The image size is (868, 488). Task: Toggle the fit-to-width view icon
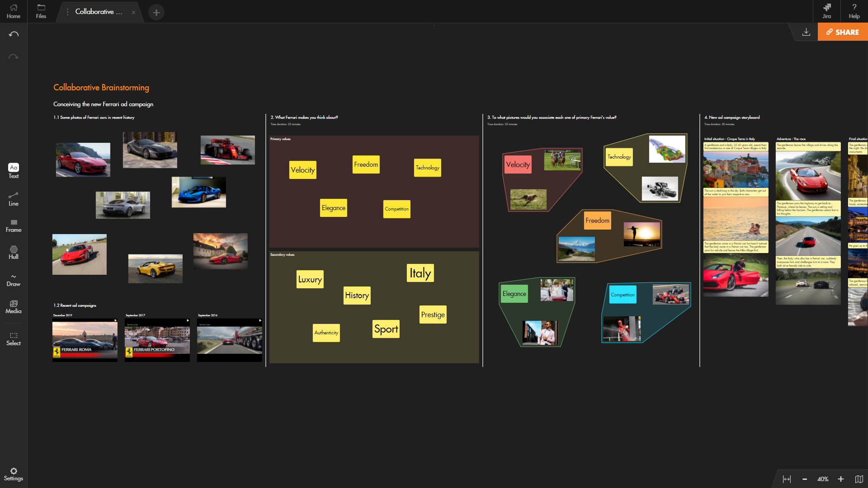coord(787,479)
